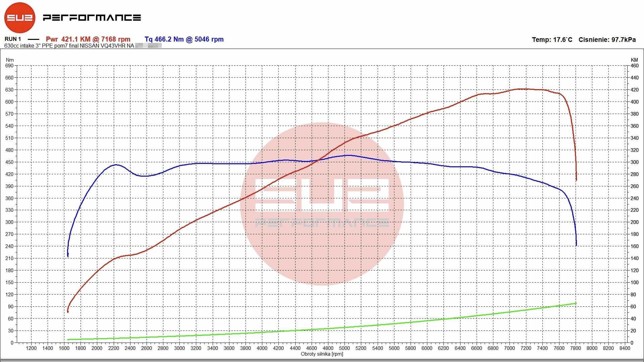644x362 pixels.
Task: Click the 5000 rpm axis label
Action: point(344,348)
